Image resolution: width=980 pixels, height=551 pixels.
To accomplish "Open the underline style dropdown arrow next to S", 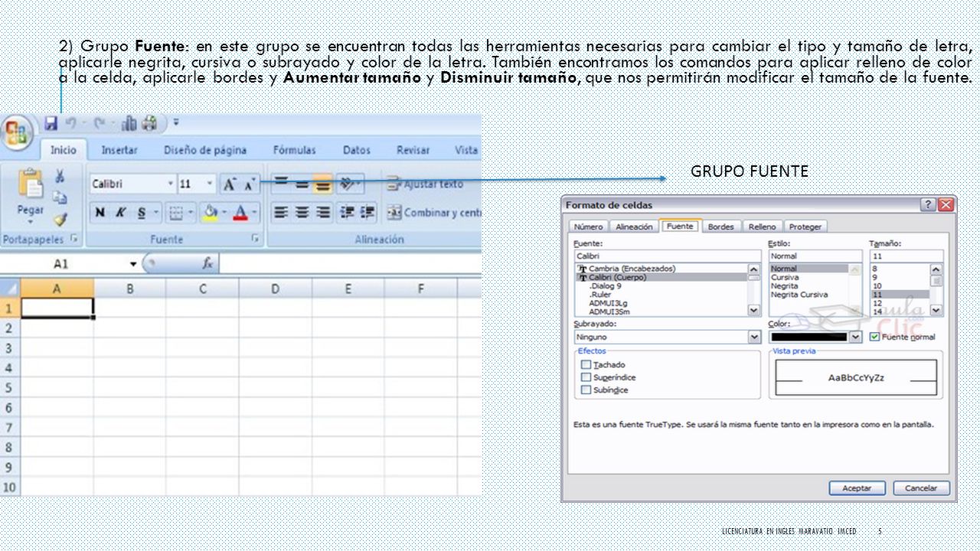I will 156,212.
